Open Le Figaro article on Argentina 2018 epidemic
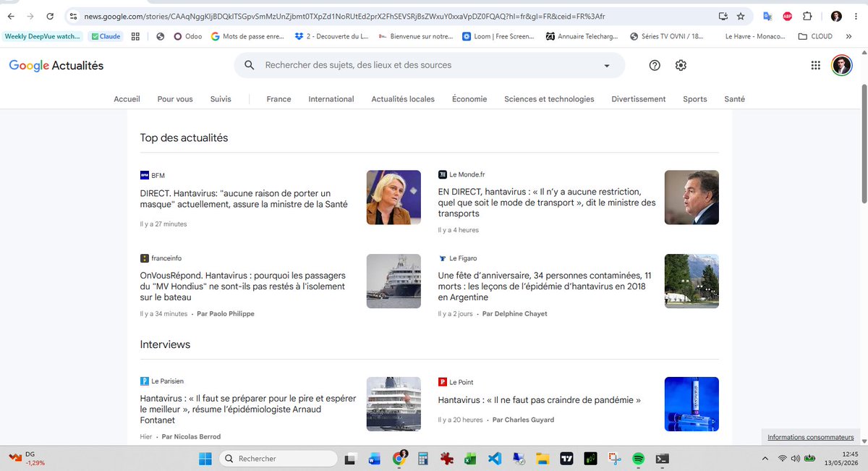The image size is (868, 471). click(x=545, y=287)
